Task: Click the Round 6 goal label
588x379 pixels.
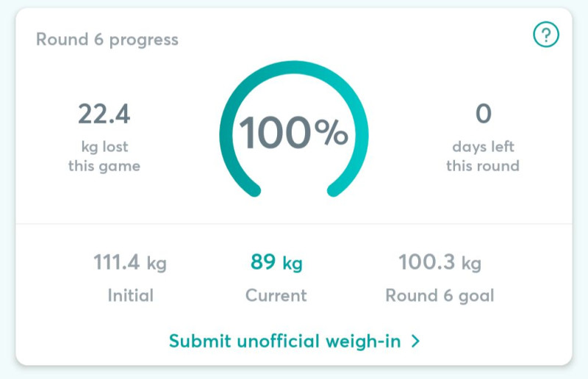Action: tap(440, 296)
